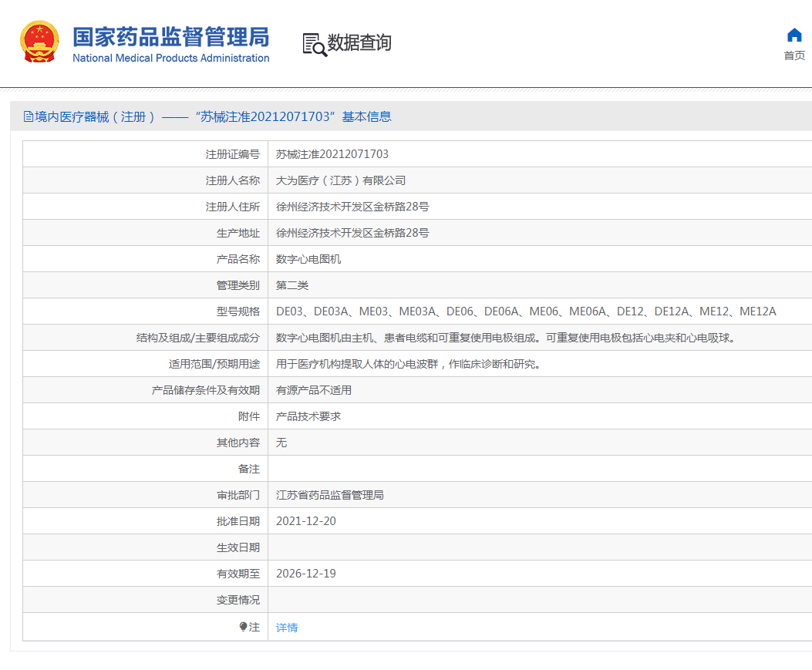Click the 有效期至 row label

click(x=238, y=574)
